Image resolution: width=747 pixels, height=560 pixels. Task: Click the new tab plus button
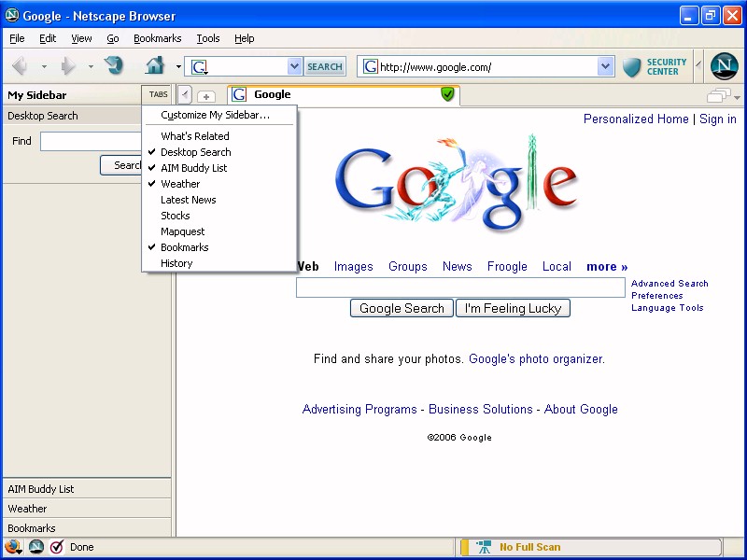pos(205,97)
